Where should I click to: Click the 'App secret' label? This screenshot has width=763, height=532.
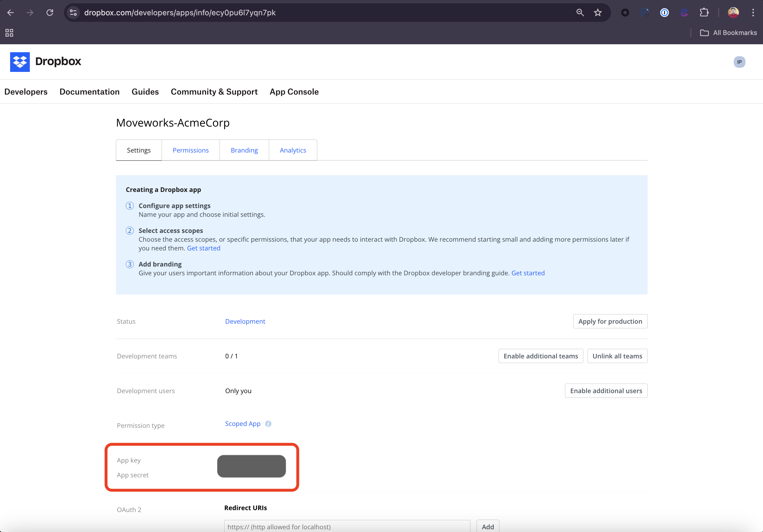pyautogui.click(x=133, y=475)
